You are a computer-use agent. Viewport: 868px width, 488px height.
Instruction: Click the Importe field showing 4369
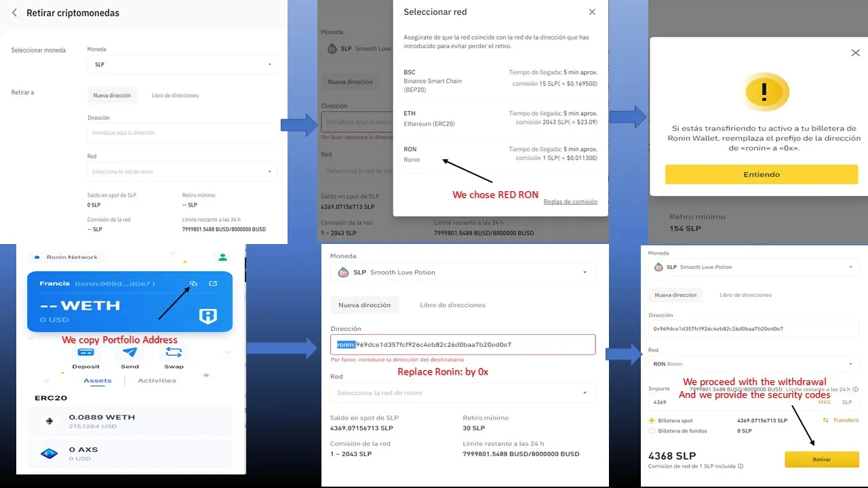[753, 402]
